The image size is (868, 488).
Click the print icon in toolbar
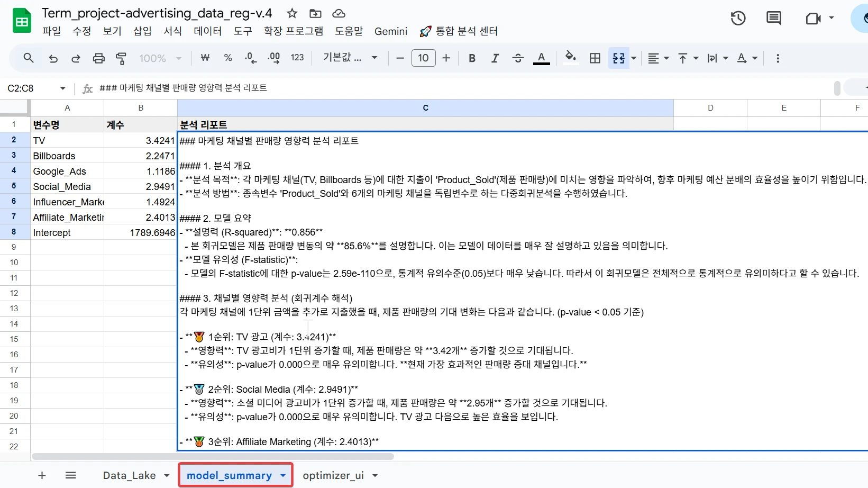tap(98, 58)
